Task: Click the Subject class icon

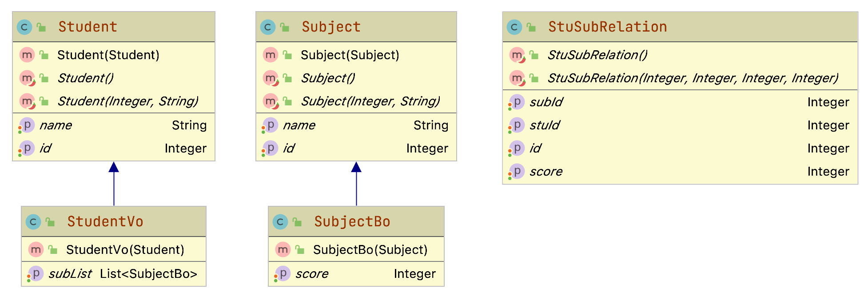Action: click(x=267, y=27)
